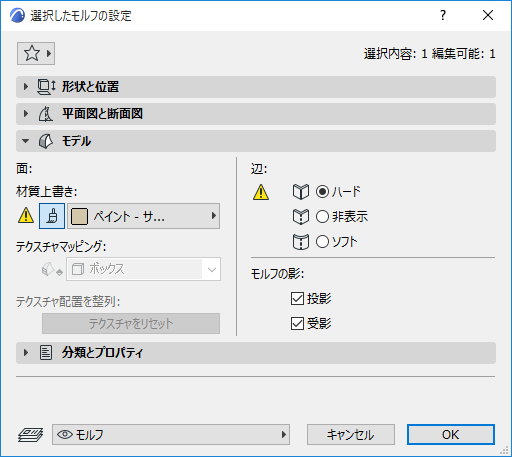Select the ハード edge radio button

click(x=322, y=192)
